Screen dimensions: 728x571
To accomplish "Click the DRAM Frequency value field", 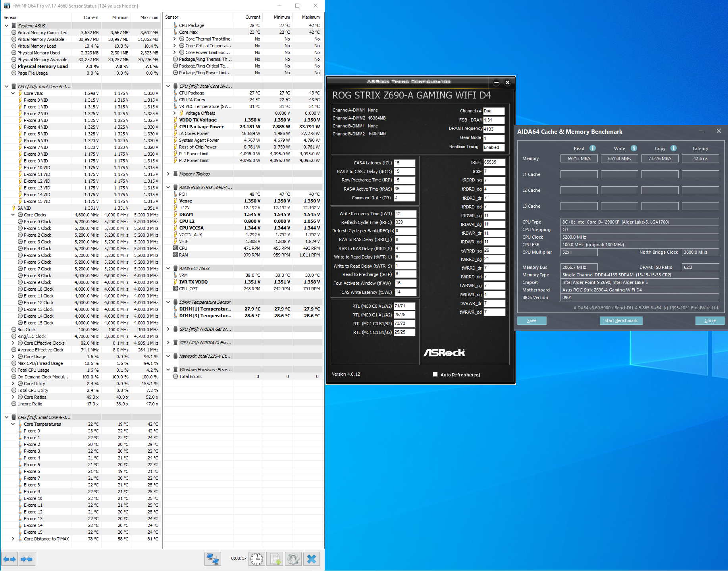I will coord(494,129).
